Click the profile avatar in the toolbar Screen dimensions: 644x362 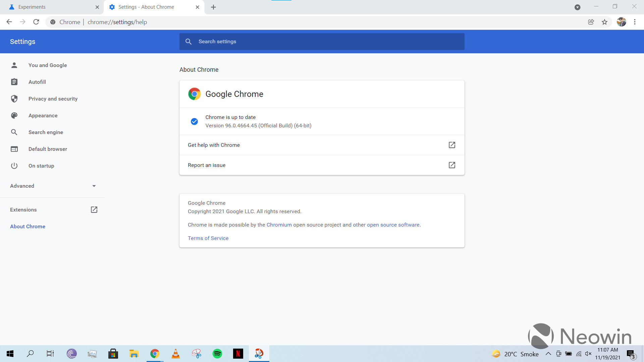click(x=622, y=22)
